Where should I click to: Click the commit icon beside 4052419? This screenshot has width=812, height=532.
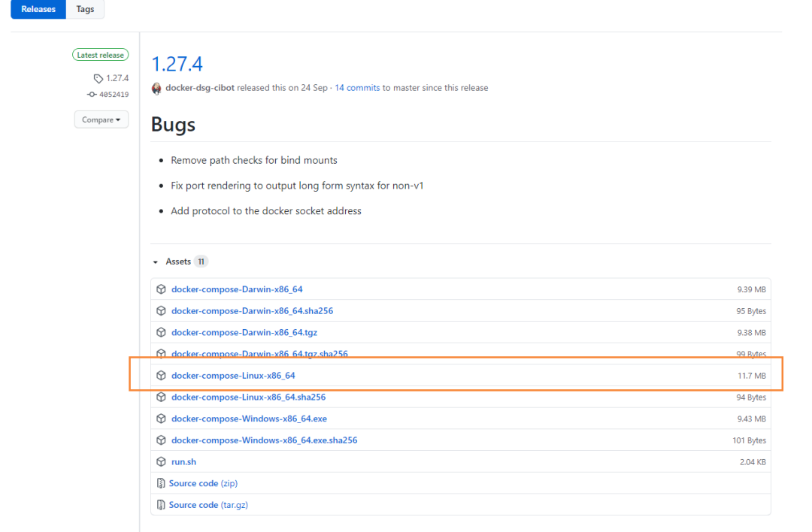pos(92,95)
